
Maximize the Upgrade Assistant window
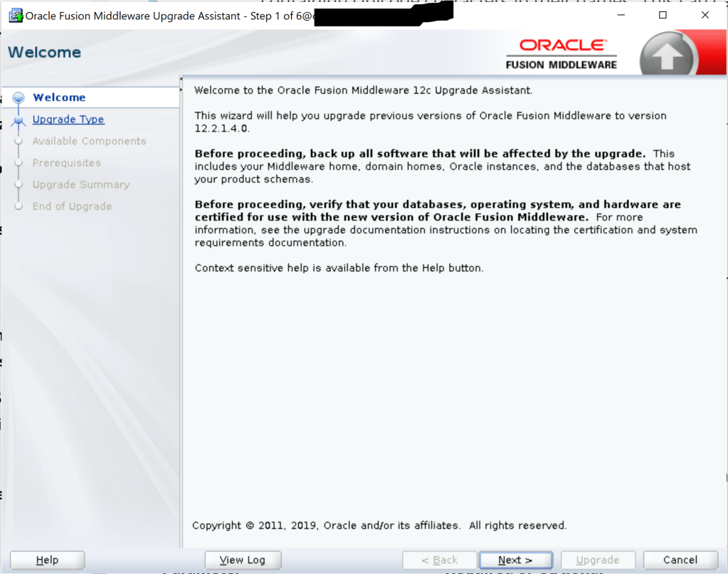coord(663,15)
